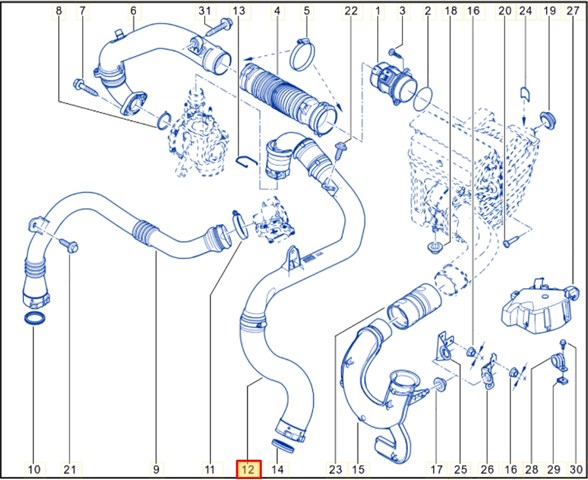Click part number 18 label

coord(451,11)
